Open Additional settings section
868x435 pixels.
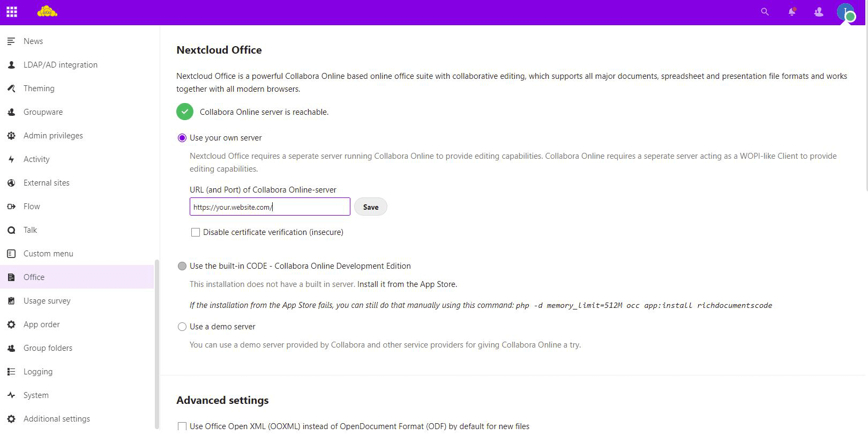(56, 419)
